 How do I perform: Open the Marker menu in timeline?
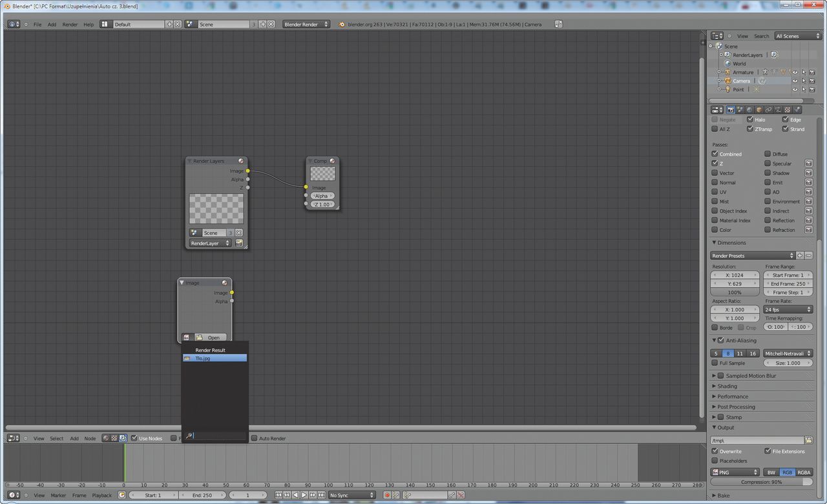(58, 496)
